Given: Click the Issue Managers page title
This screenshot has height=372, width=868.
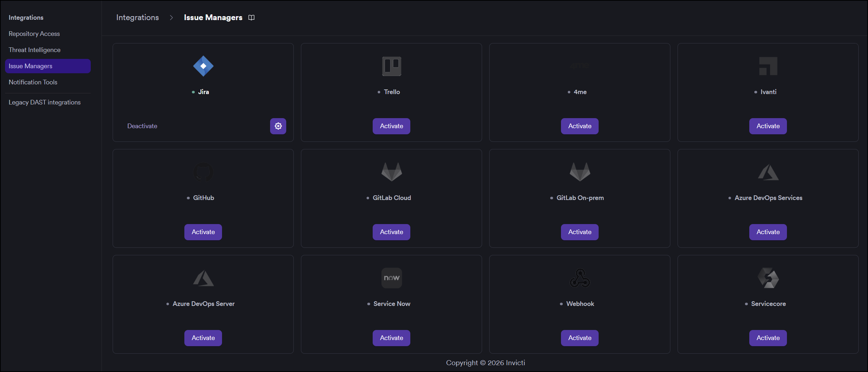Looking at the screenshot, I should pyautogui.click(x=213, y=18).
